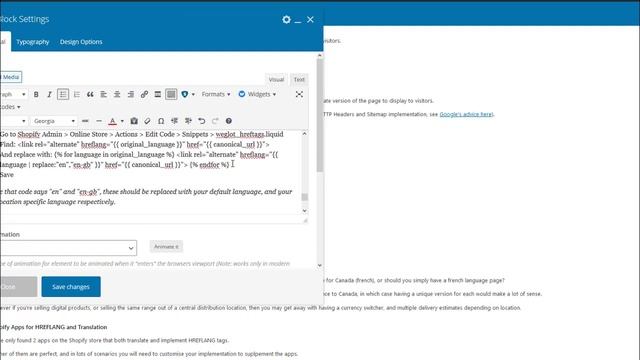Screen dimensions: 640x360
Task: Open the Paragraph format dropdown
Action: (13, 94)
